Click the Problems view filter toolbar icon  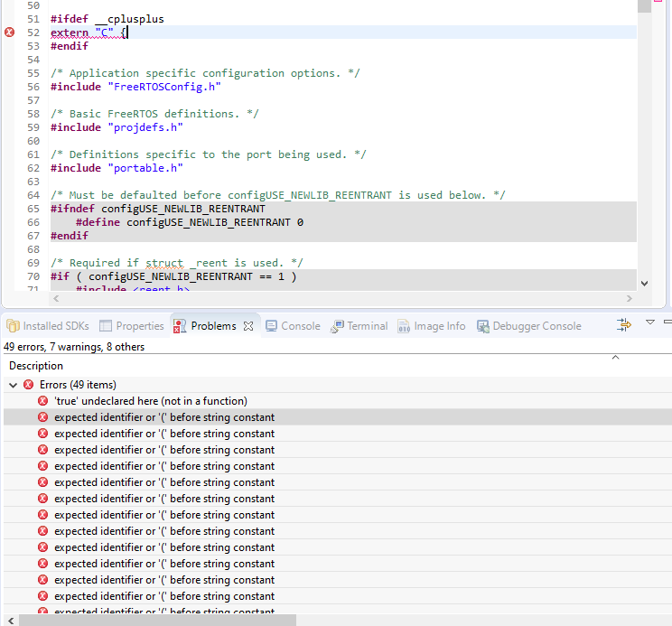[624, 324]
